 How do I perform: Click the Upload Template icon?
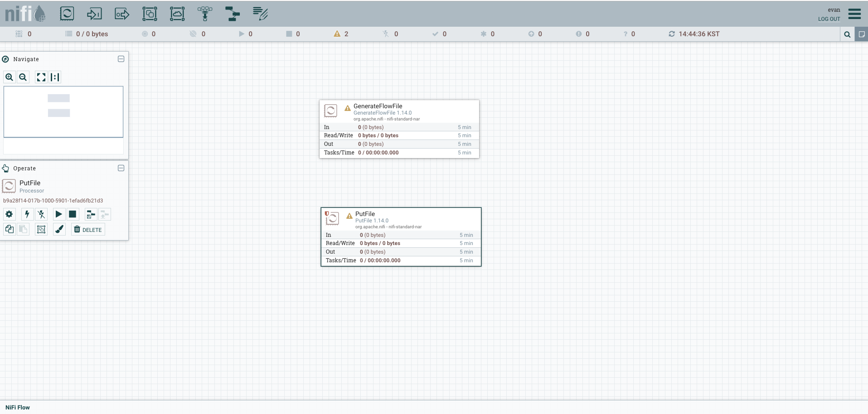coord(105,214)
